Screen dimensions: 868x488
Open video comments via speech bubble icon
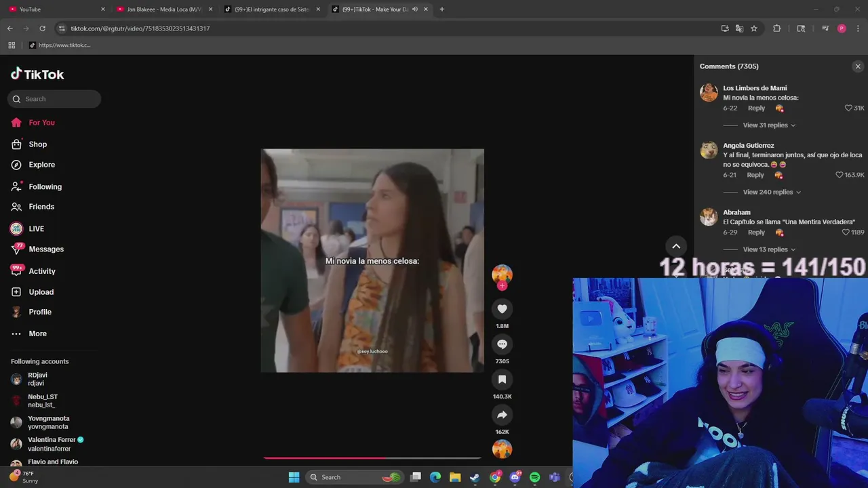[502, 344]
